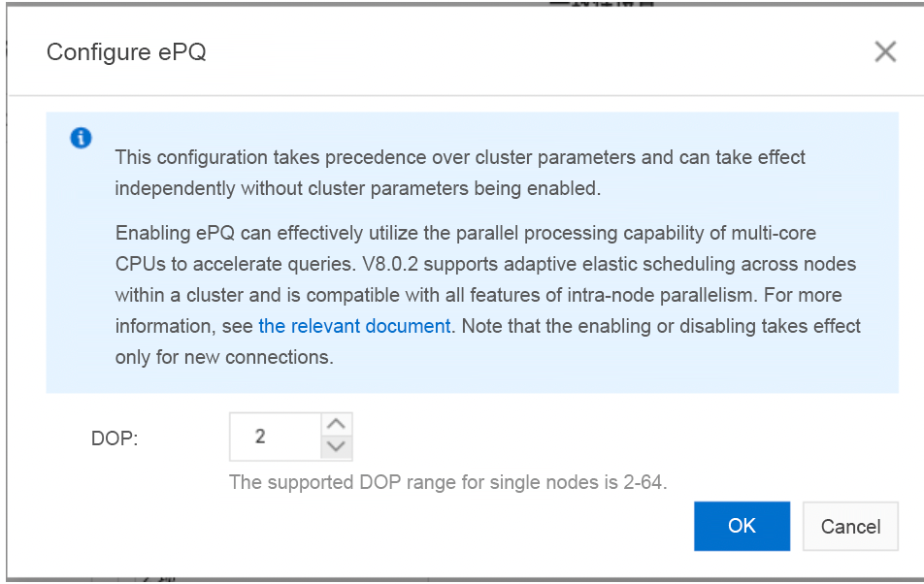
Task: Click the 'This configuration takes precedence' paragraph
Action: click(460, 173)
